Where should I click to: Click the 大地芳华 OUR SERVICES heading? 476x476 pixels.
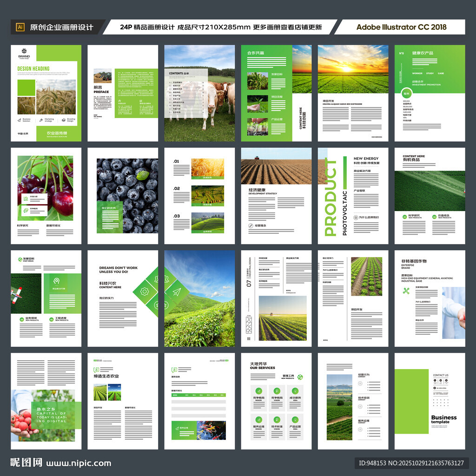[263, 365]
